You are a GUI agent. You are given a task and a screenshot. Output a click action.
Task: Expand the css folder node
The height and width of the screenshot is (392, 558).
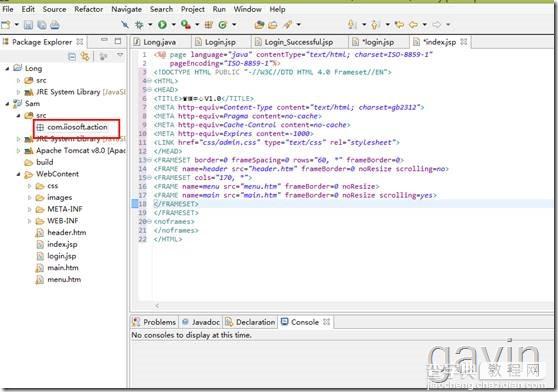pos(30,186)
